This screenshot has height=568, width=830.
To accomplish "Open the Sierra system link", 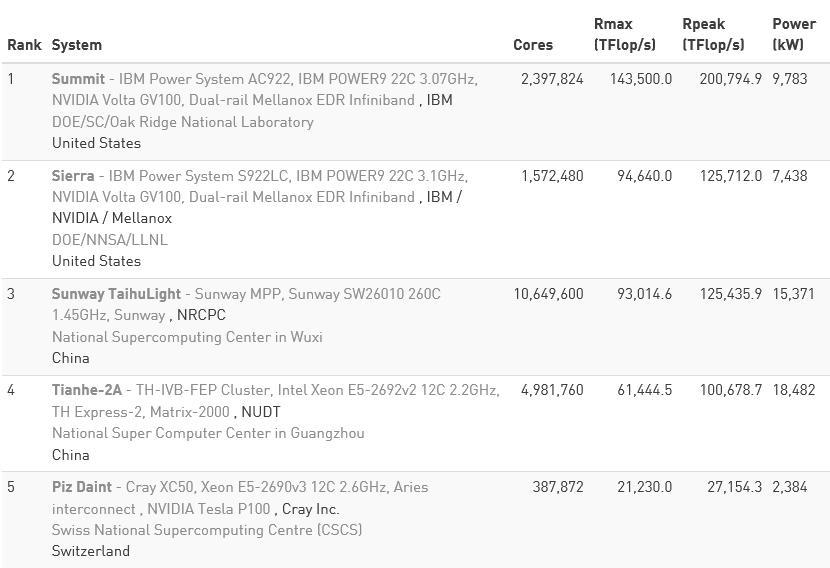I will [73, 176].
